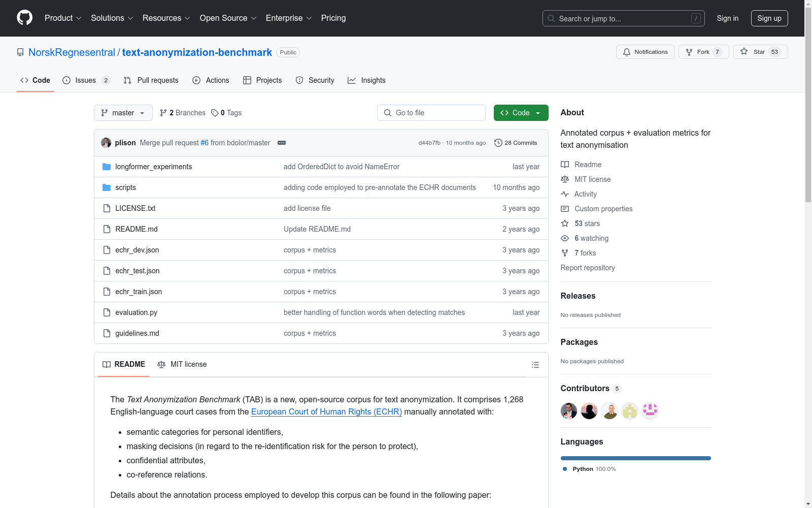This screenshot has width=812, height=508.
Task: Click the Python language bar
Action: click(636, 458)
